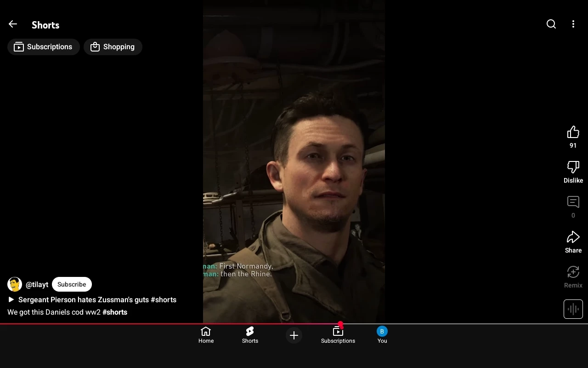Open Subscriptions in bottom navigation

[x=338, y=335]
